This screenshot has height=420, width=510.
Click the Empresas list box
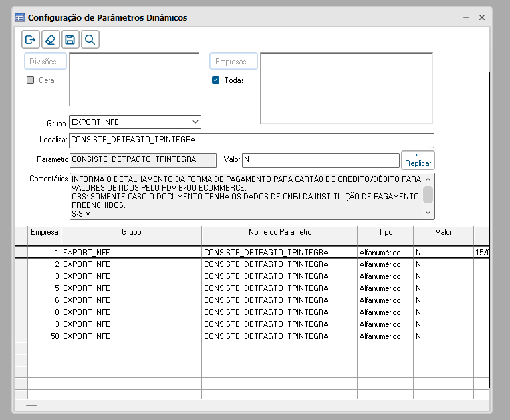[x=346, y=88]
